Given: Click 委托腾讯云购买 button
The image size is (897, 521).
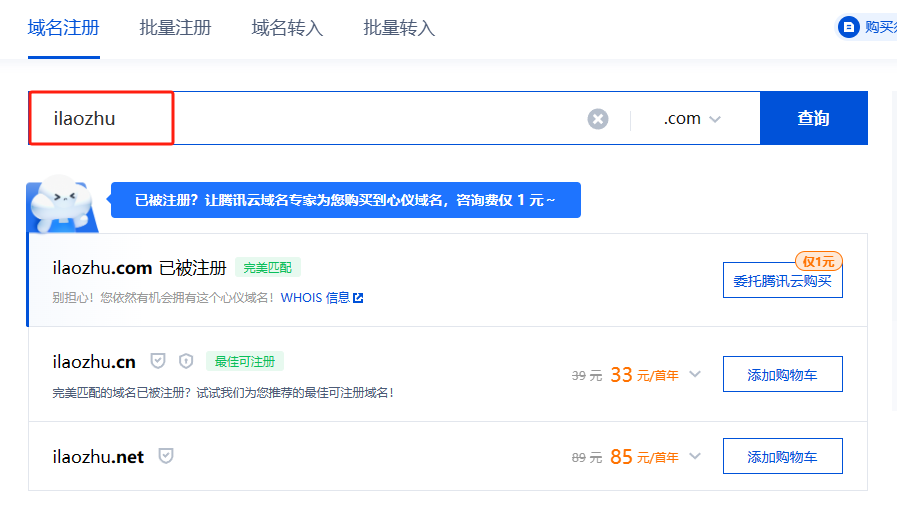Looking at the screenshot, I should [x=783, y=280].
